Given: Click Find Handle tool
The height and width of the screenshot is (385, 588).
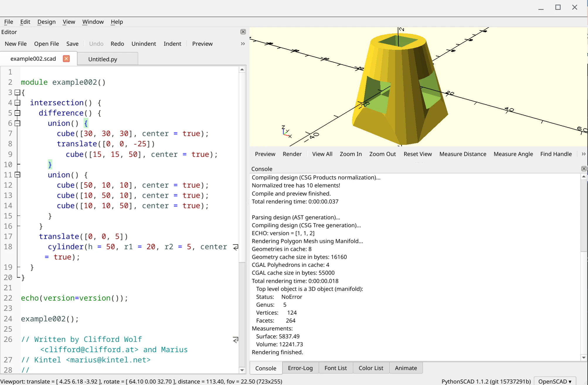Looking at the screenshot, I should [x=556, y=154].
